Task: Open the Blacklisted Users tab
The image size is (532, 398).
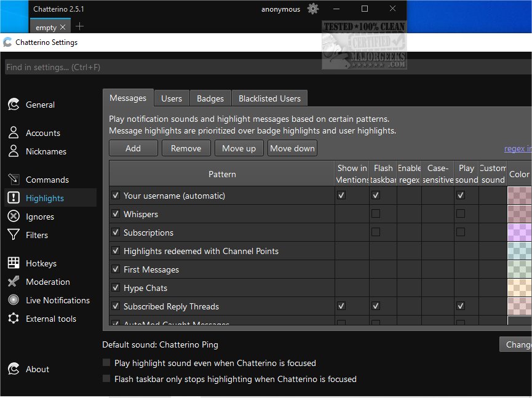Action: tap(269, 98)
